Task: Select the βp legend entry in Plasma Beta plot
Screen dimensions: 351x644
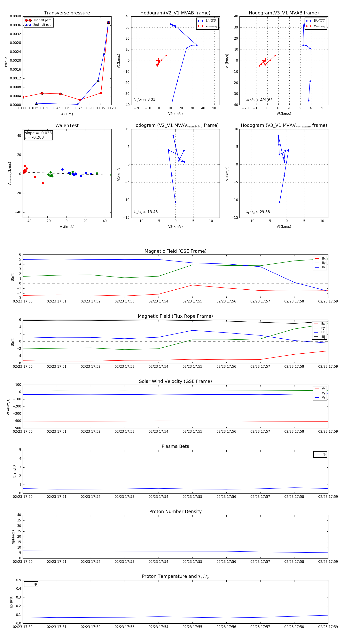Action: pyautogui.click(x=321, y=454)
